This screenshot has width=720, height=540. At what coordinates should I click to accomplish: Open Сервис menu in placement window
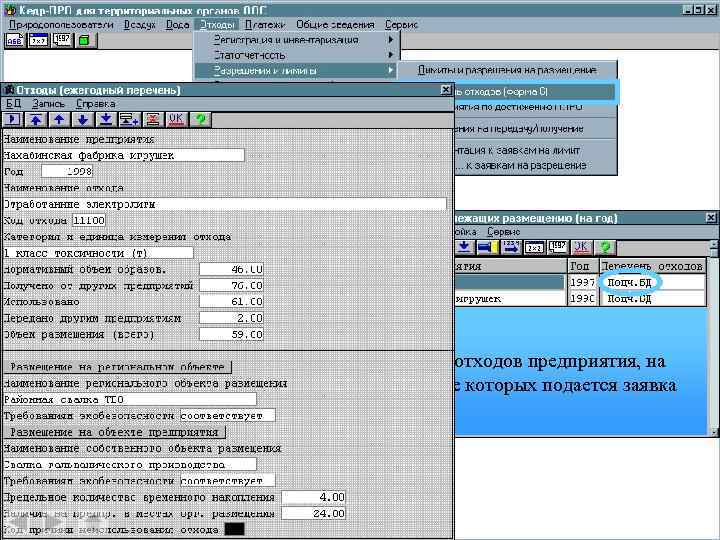(504, 231)
